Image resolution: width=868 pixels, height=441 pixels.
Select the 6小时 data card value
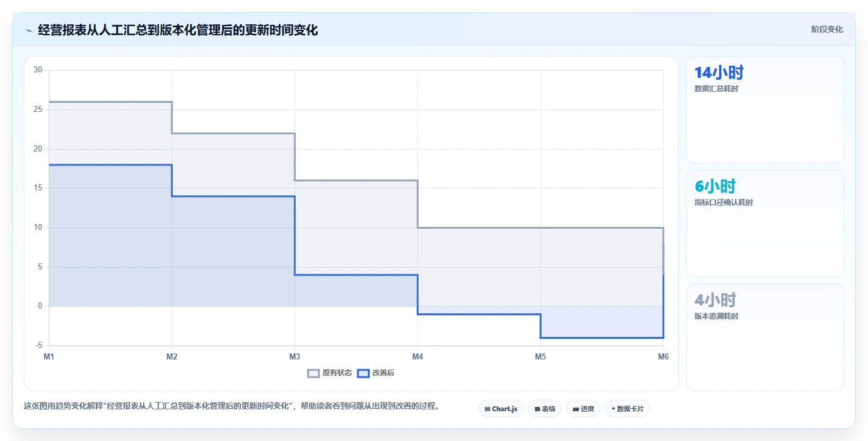pyautogui.click(x=715, y=186)
